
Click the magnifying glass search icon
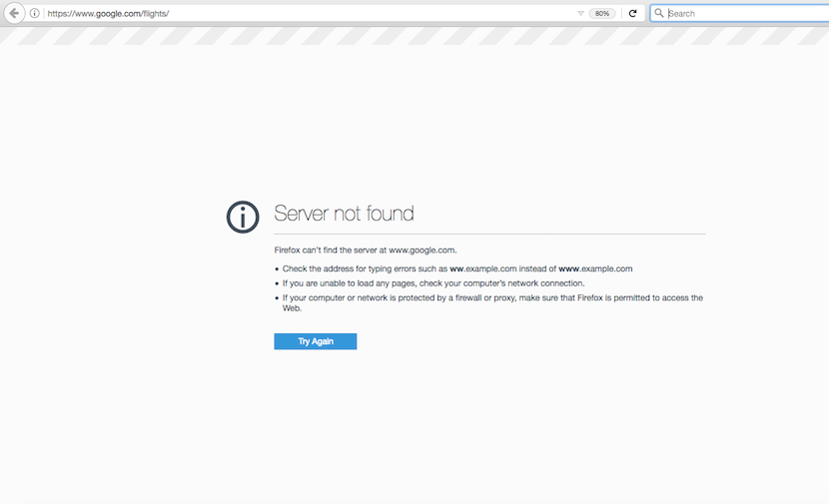tap(659, 13)
